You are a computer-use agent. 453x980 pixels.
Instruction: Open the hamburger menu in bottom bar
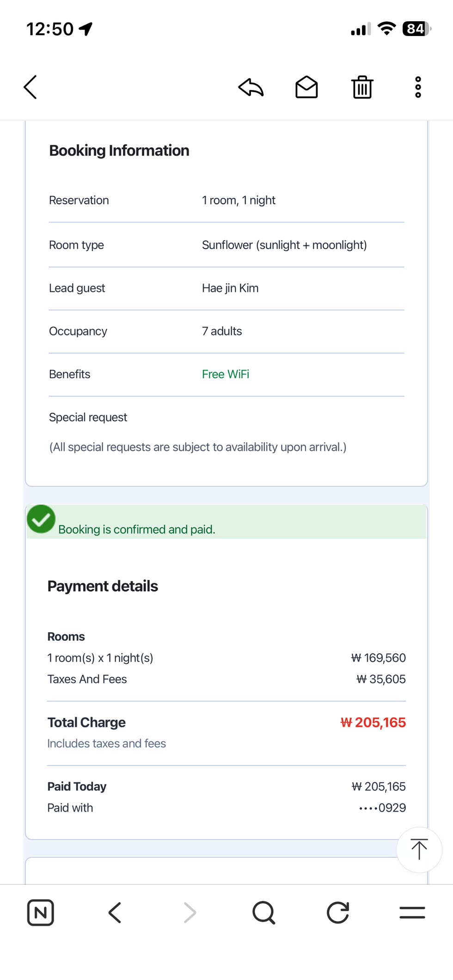point(412,913)
